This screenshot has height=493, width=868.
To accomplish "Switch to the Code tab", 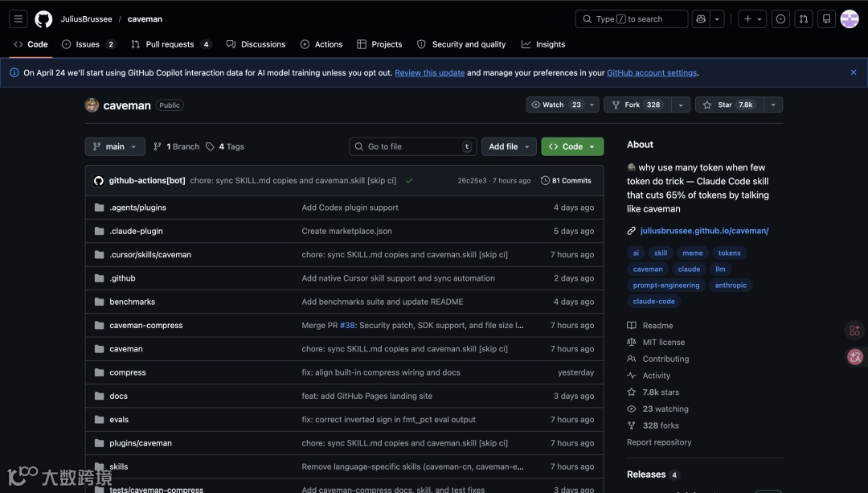I will [x=31, y=44].
